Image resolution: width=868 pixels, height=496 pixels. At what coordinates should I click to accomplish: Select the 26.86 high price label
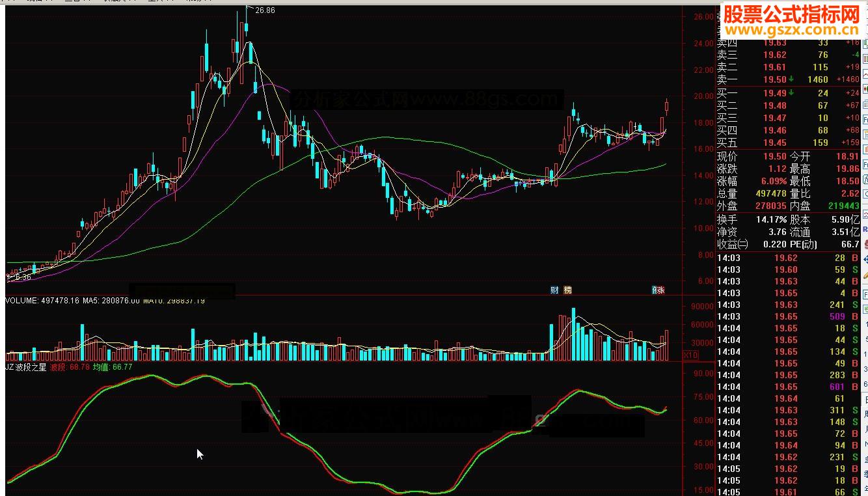[x=265, y=10]
